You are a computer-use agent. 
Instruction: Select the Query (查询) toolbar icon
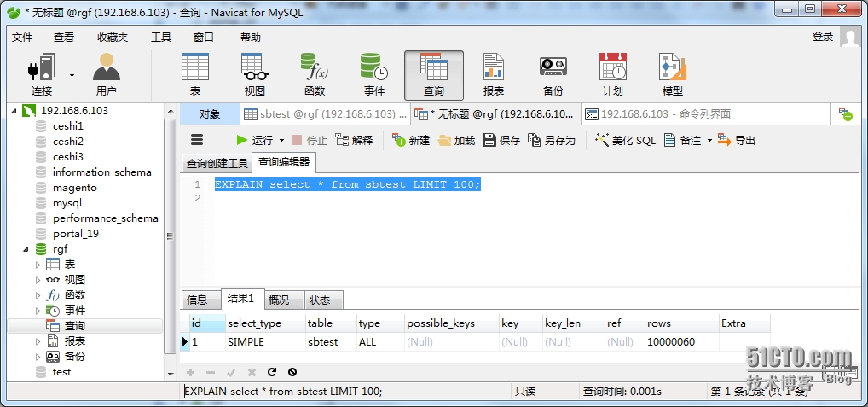pyautogui.click(x=434, y=75)
